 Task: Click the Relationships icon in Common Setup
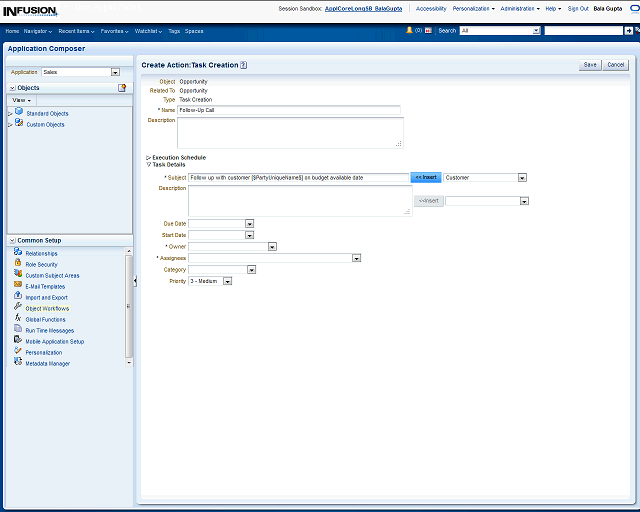click(18, 253)
